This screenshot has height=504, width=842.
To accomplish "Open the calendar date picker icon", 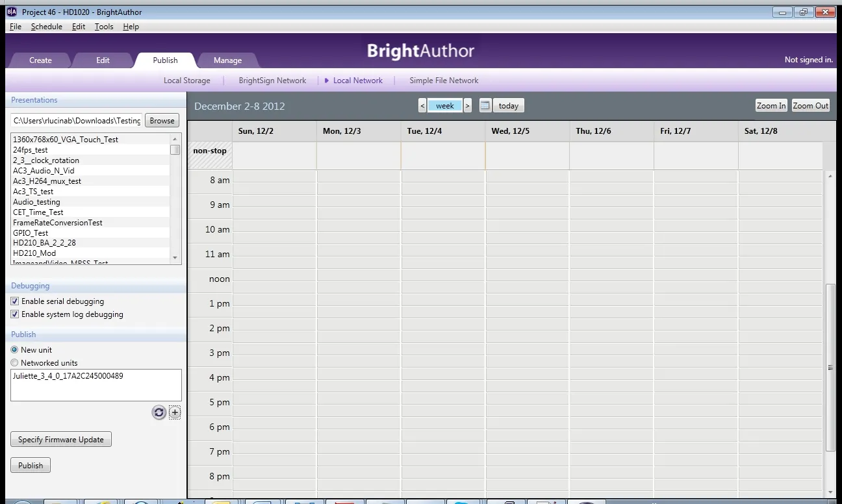I will (x=485, y=106).
